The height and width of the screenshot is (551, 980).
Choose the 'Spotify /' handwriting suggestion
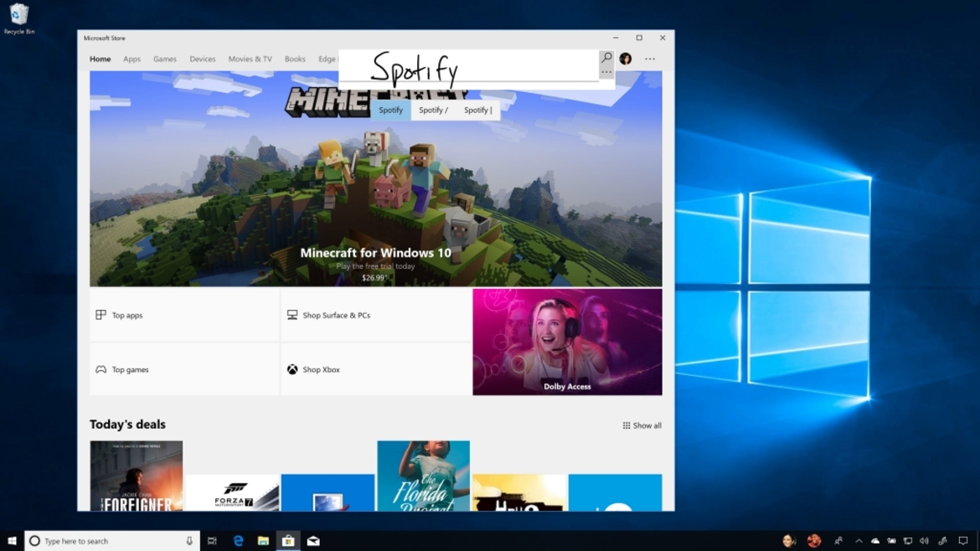[433, 110]
